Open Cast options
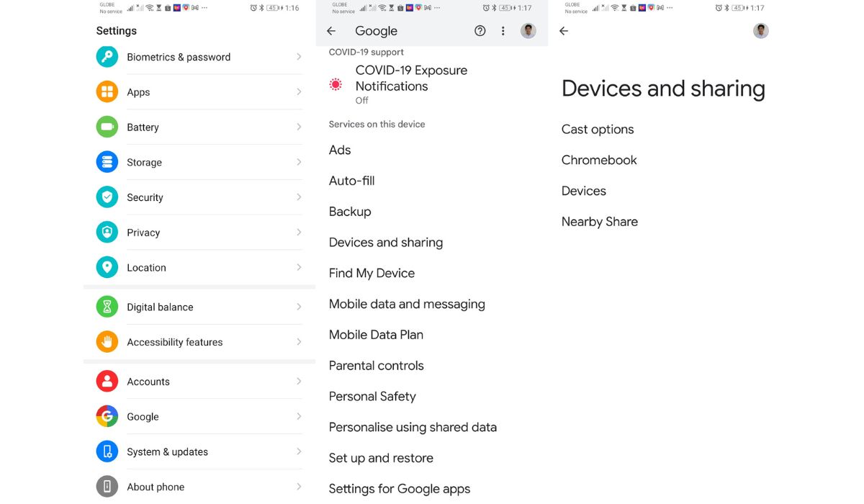 click(598, 130)
